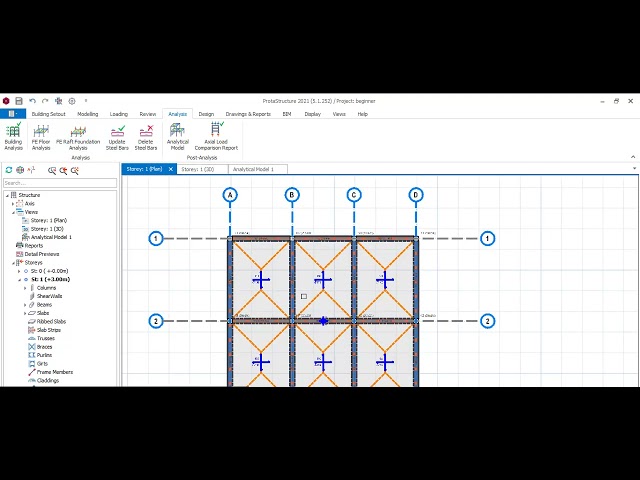Select Trusses in the tree
Screen dimensions: 640x480
[x=46, y=338]
